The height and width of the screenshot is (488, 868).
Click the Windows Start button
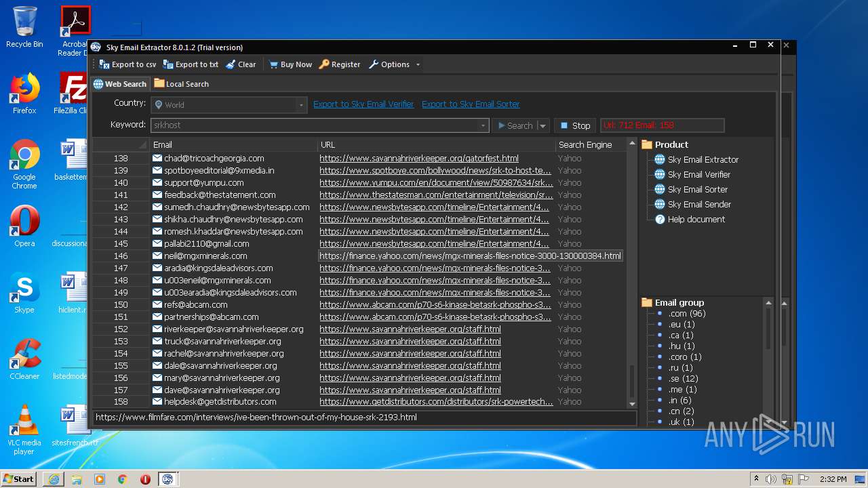pos(19,479)
